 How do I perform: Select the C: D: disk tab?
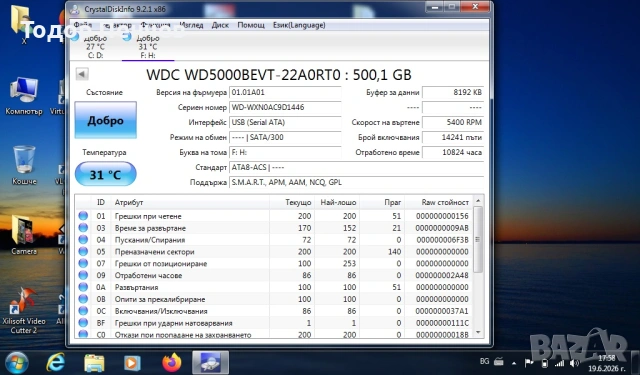point(95,47)
